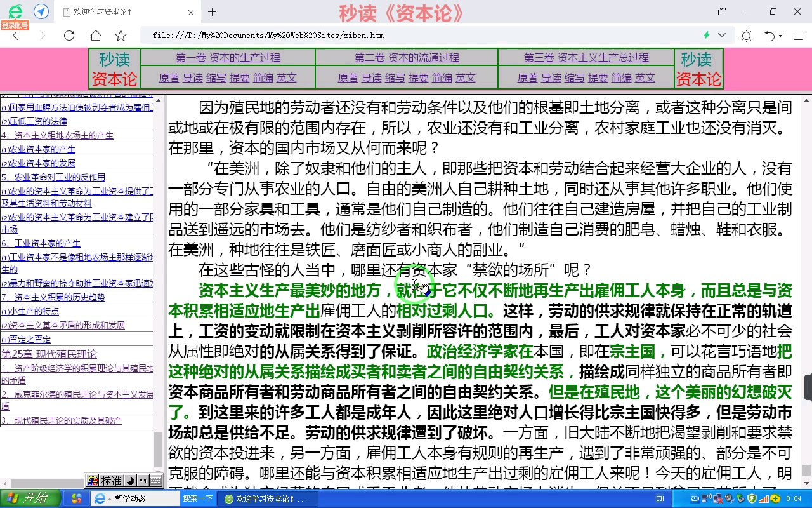Open 英文 under 第二卷
This screenshot has width=812, height=508.
466,77
